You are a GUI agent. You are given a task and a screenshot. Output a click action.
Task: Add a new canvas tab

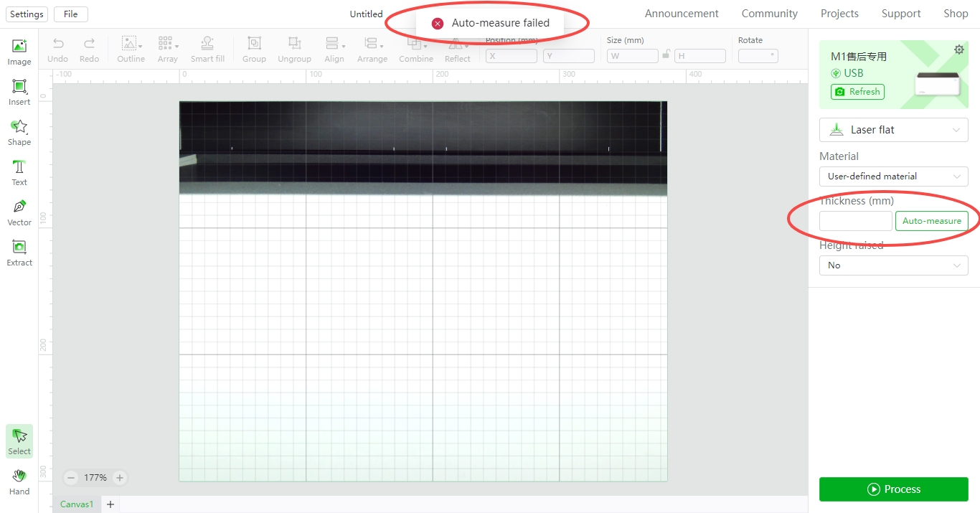click(110, 504)
